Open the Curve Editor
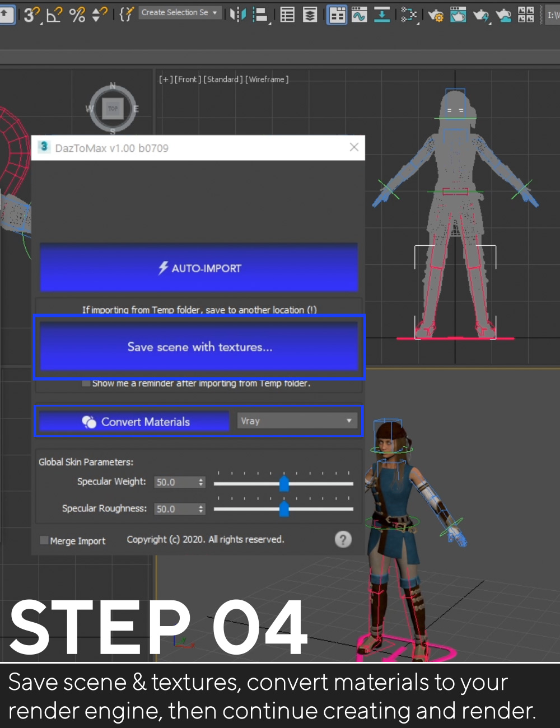Image resolution: width=560 pixels, height=728 pixels. point(359,15)
